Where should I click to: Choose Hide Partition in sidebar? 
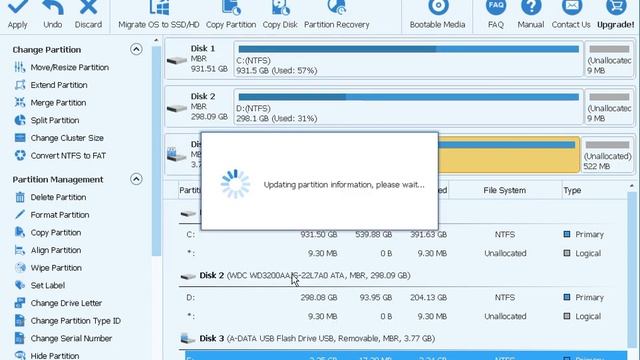point(47,356)
